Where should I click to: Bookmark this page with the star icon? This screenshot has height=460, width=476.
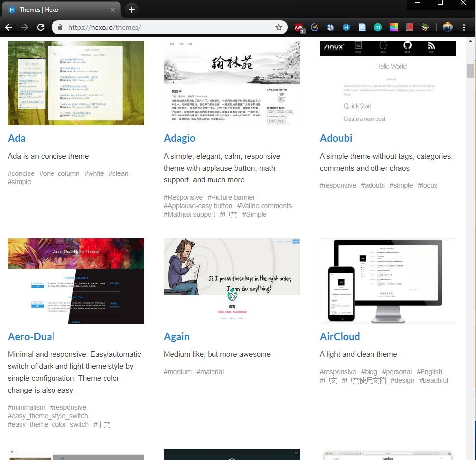[x=279, y=27]
